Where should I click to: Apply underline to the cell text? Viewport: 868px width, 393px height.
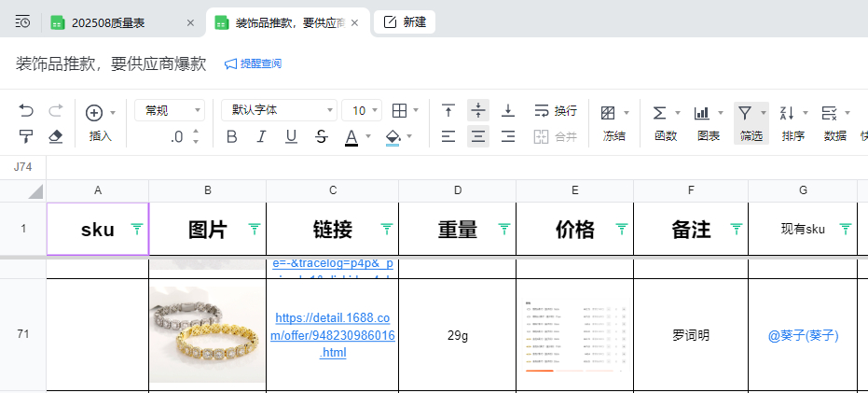[291, 137]
